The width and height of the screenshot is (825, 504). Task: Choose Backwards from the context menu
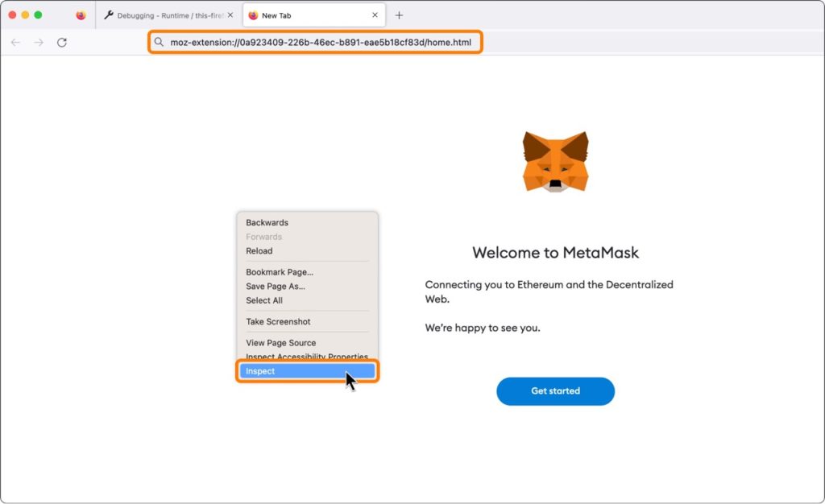266,222
